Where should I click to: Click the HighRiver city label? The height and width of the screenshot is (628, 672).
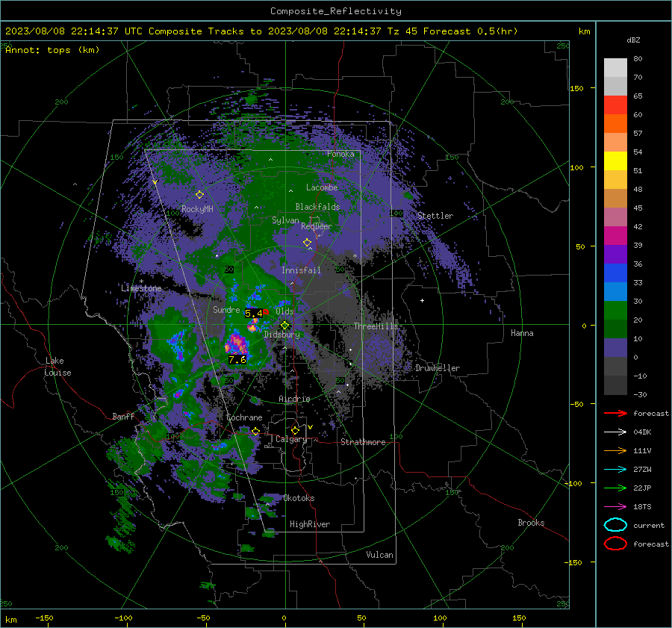coord(310,524)
